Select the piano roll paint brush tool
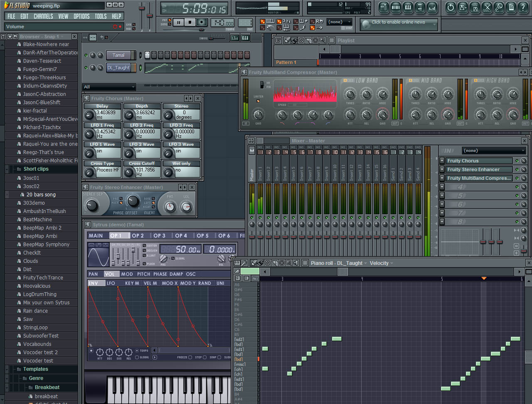Image resolution: width=532 pixels, height=404 pixels. click(261, 263)
